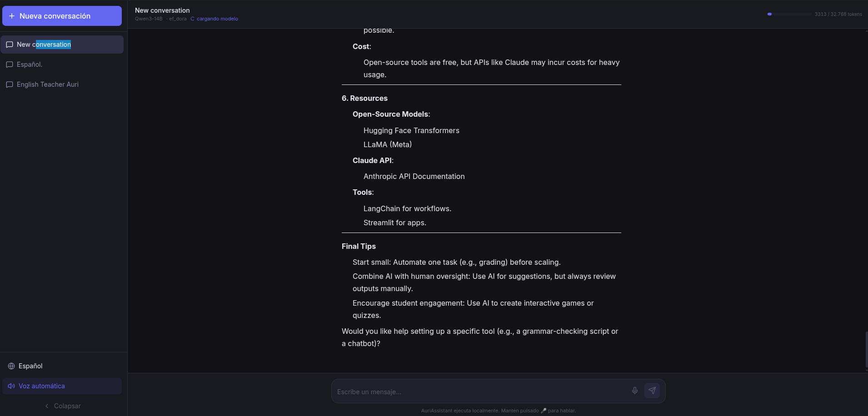Toggle Voz automática voice mode
The image size is (868, 416).
click(62, 386)
